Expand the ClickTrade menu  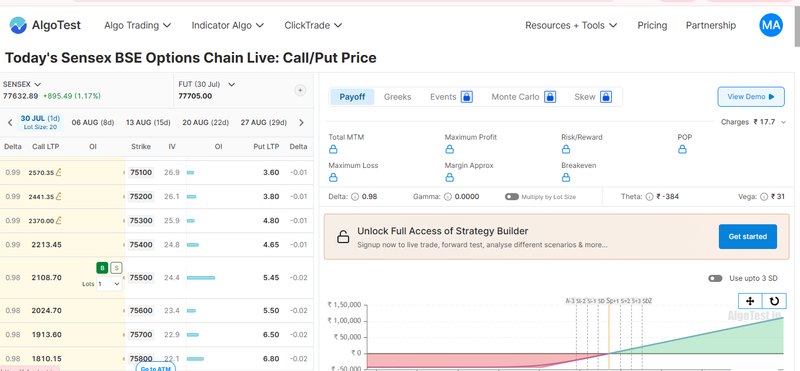[x=313, y=25]
